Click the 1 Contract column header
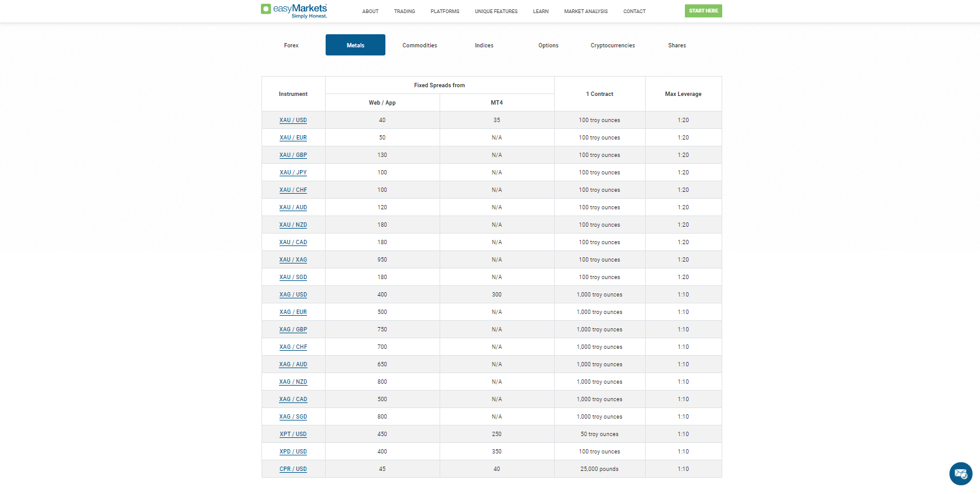The image size is (980, 494). [x=600, y=94]
